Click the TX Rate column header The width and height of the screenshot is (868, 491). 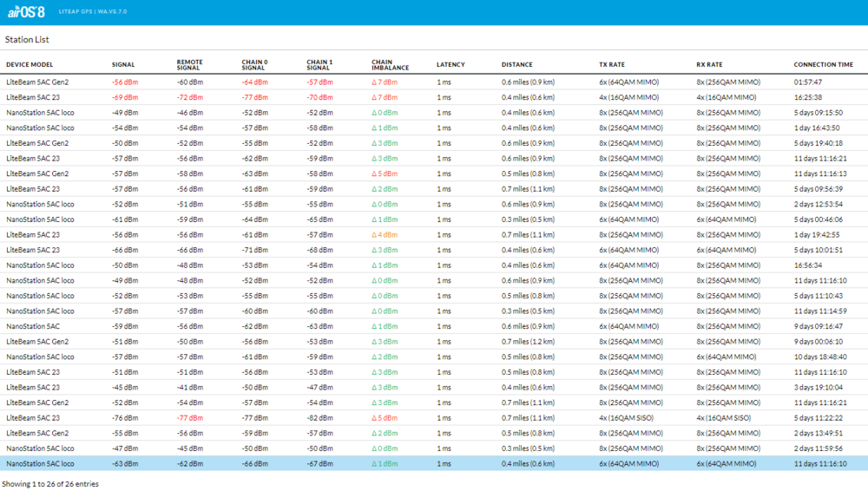click(612, 65)
